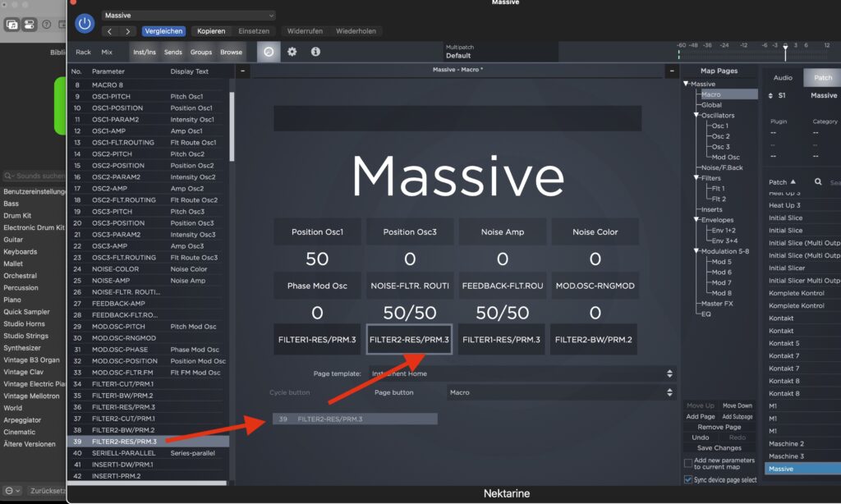Open the Browse tab
The width and height of the screenshot is (841, 504).
[x=231, y=52]
